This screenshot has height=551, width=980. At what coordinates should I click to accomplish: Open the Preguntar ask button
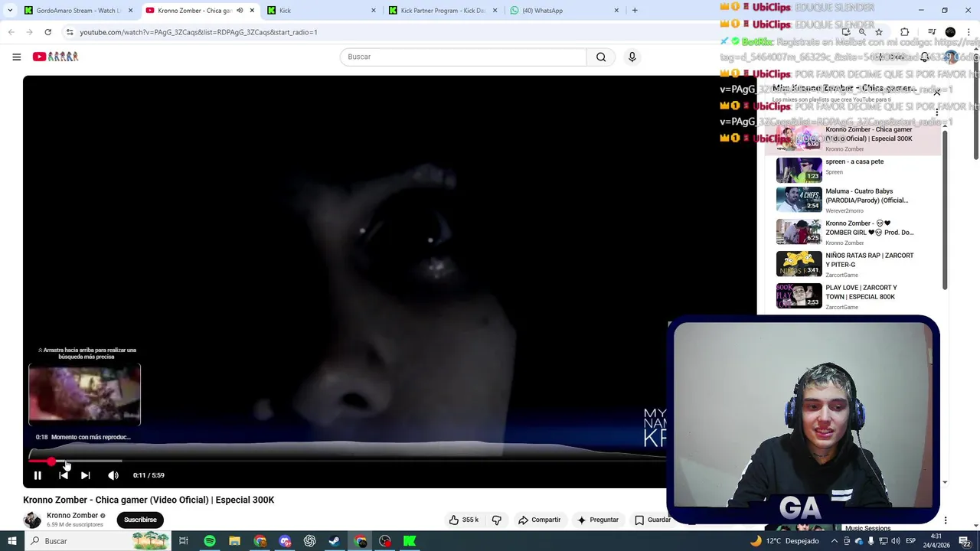click(x=598, y=520)
